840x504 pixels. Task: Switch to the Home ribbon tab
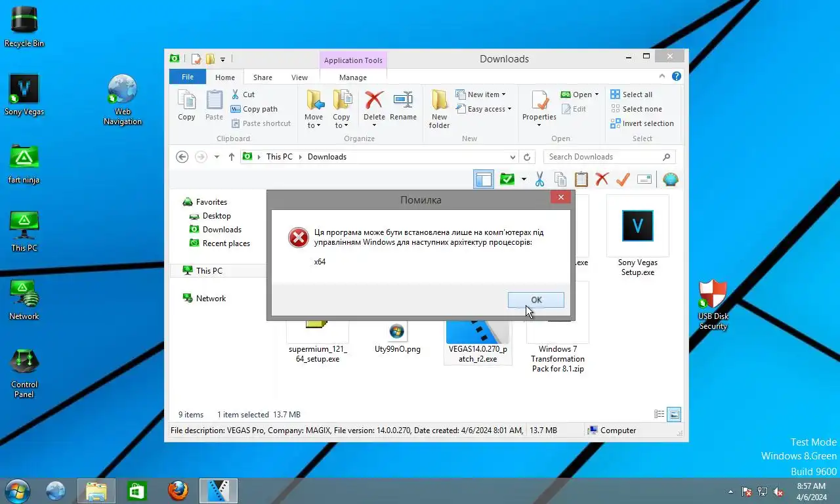225,77
